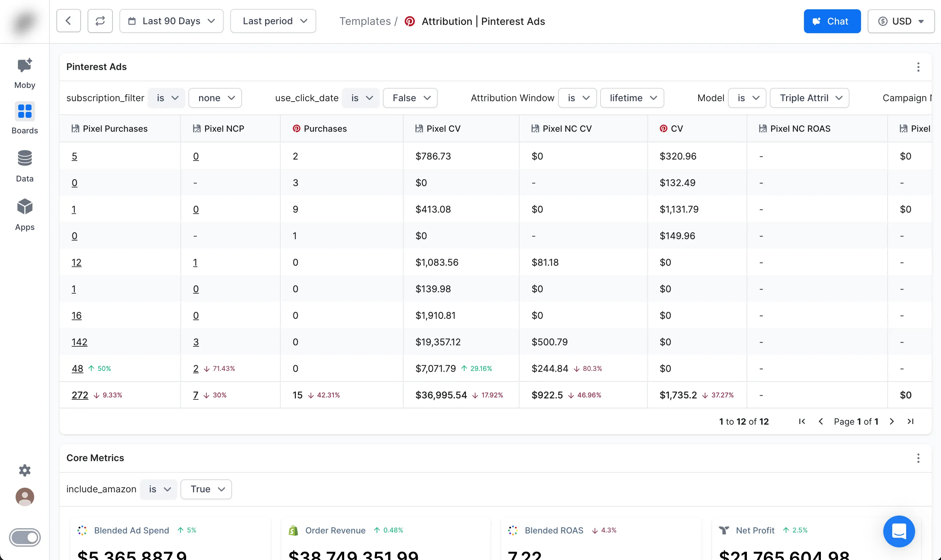Open the support chat bubble widget
This screenshot has height=560, width=941.
[899, 531]
